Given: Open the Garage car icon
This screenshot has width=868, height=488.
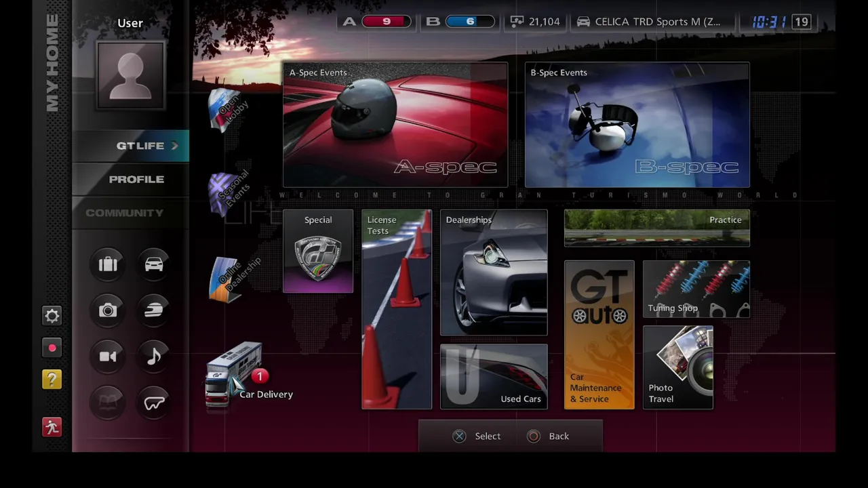Looking at the screenshot, I should pyautogui.click(x=154, y=264).
